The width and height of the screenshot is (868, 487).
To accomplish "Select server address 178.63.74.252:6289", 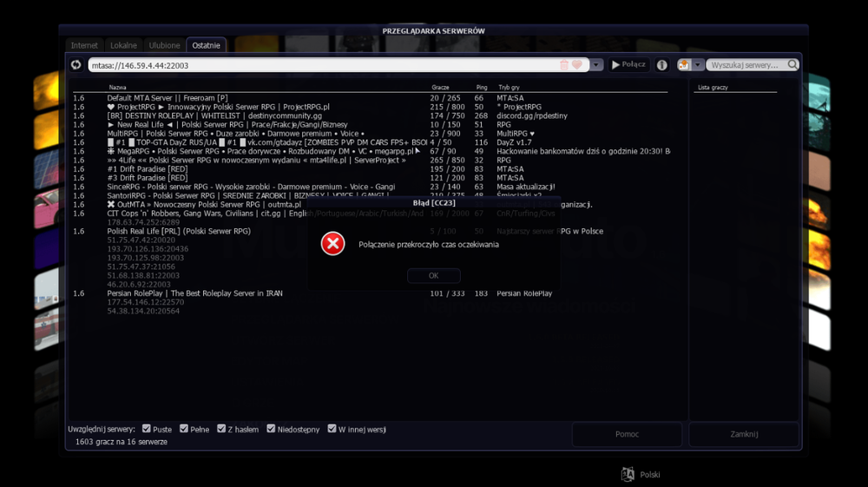I will click(x=143, y=222).
